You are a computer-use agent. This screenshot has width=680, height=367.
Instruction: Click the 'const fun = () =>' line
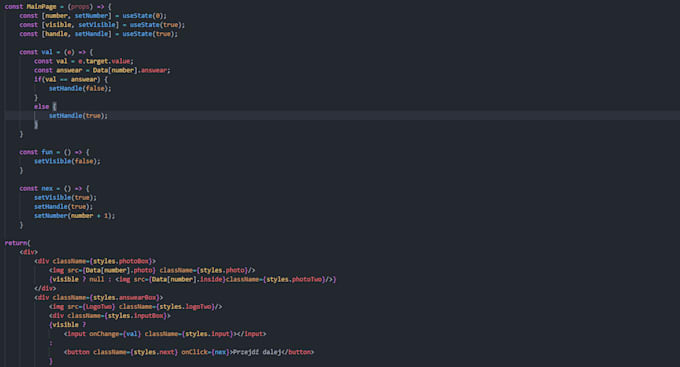point(54,152)
